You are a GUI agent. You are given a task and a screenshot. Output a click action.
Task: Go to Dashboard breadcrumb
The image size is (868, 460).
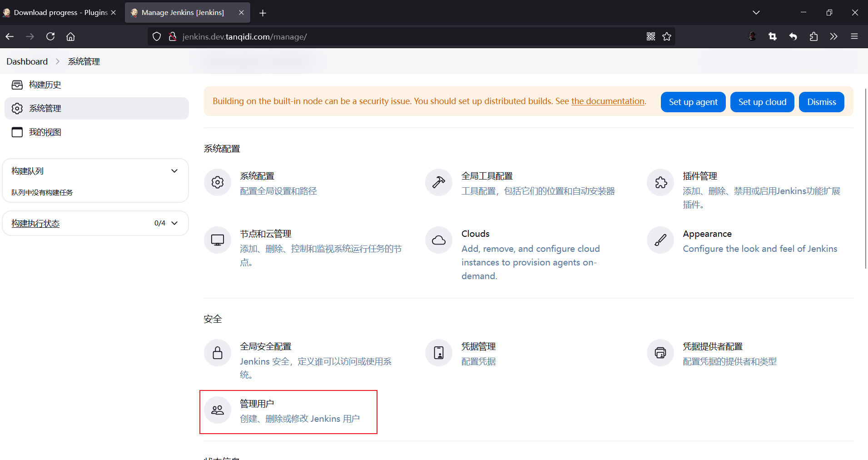pos(27,61)
